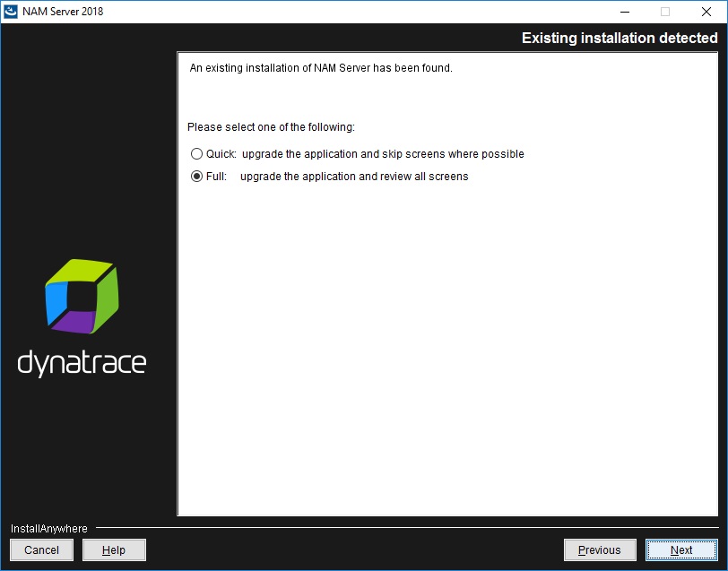Select the Full upgrade radio option

pos(196,177)
